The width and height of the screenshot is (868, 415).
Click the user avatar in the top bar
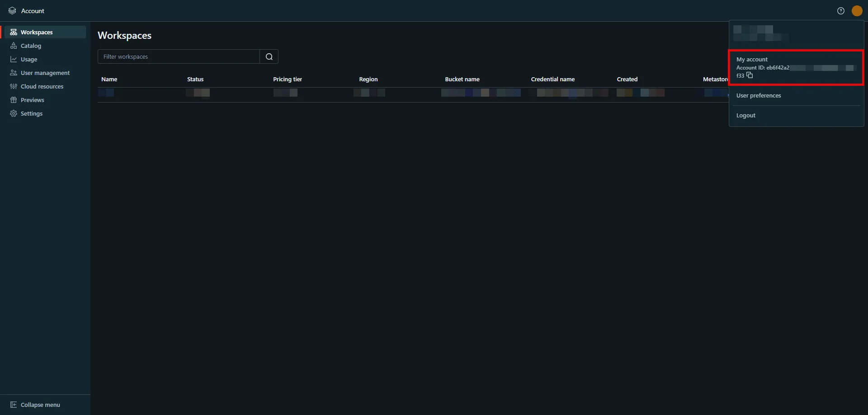coord(857,10)
